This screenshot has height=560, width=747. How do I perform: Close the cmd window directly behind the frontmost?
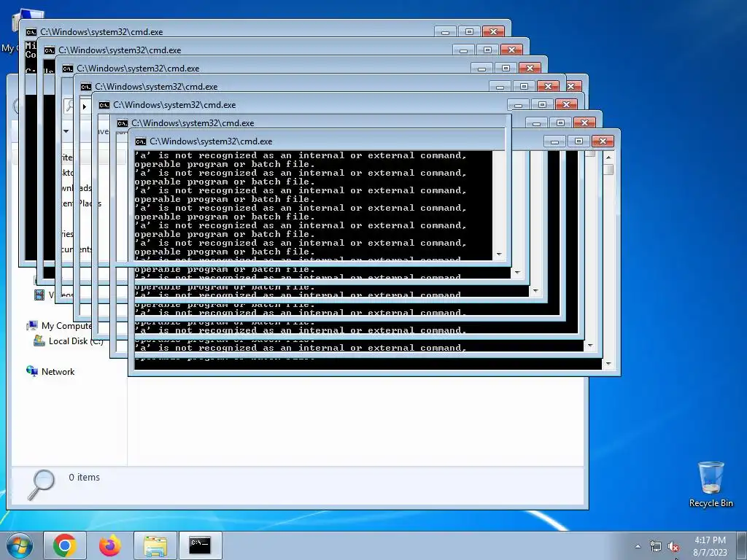[584, 122]
